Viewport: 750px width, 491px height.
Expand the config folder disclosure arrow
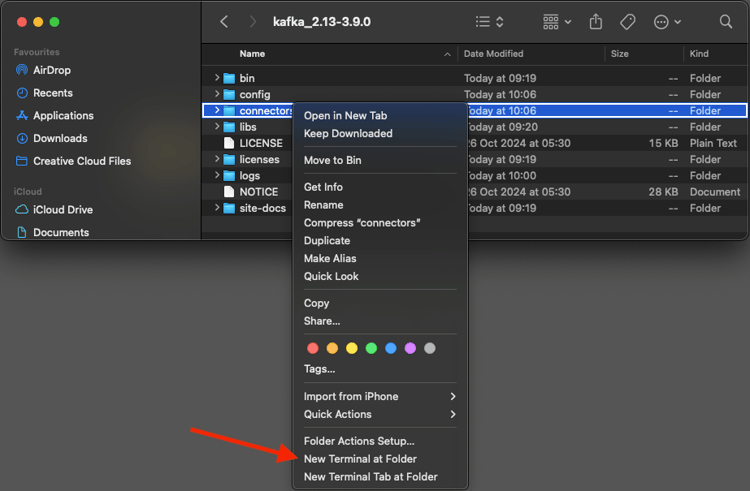pyautogui.click(x=217, y=94)
